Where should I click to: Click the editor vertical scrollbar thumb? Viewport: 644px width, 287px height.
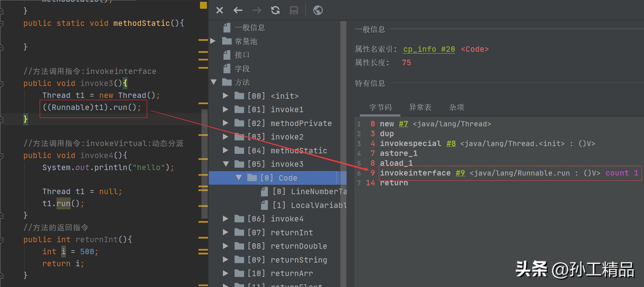(205, 164)
